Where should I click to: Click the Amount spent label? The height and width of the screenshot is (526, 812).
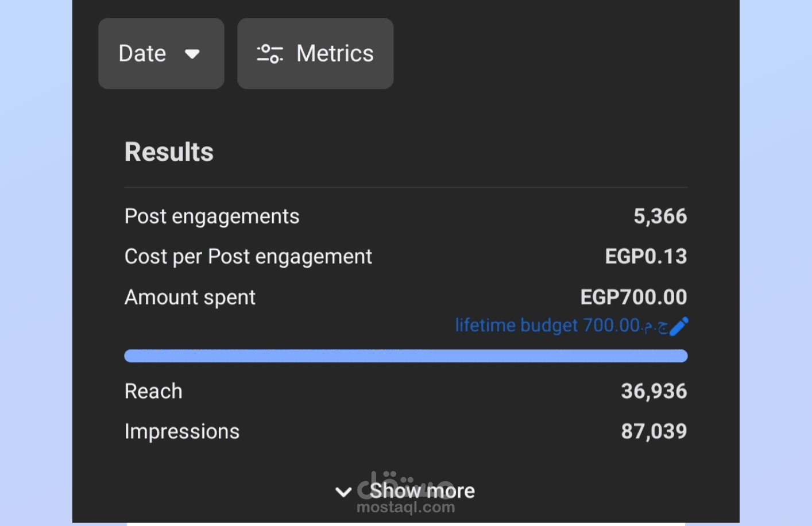point(190,297)
